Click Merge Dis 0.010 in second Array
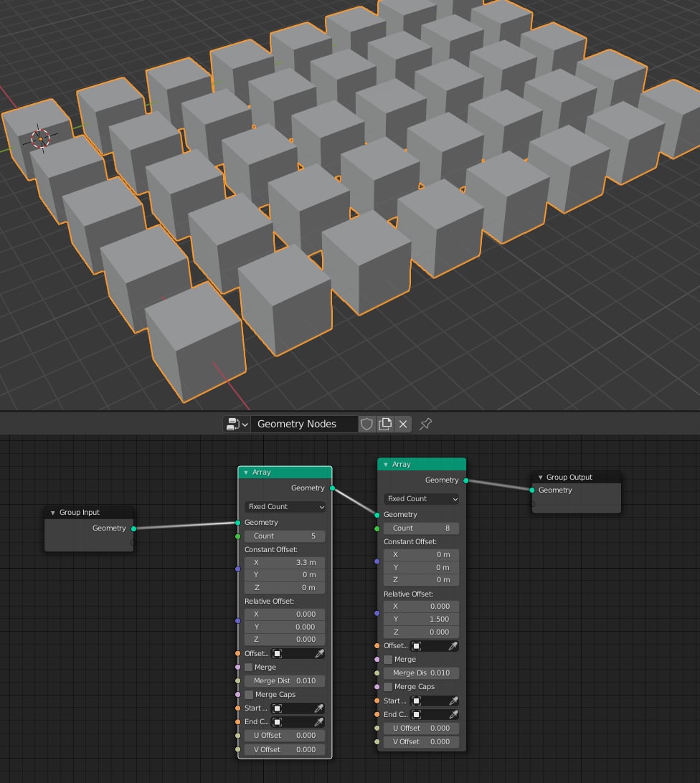 [x=421, y=673]
